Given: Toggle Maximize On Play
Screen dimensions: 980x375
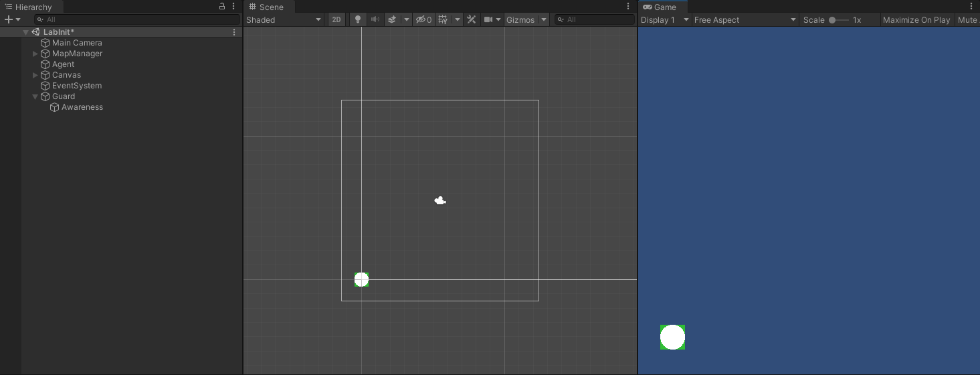Looking at the screenshot, I should click(x=916, y=19).
